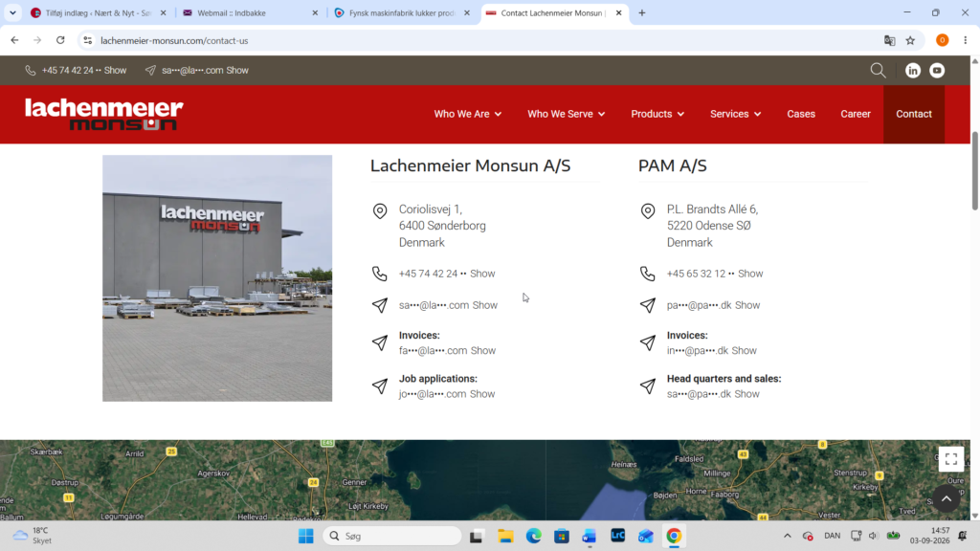Open the Google Translate icon in address bar

[x=889, y=40]
